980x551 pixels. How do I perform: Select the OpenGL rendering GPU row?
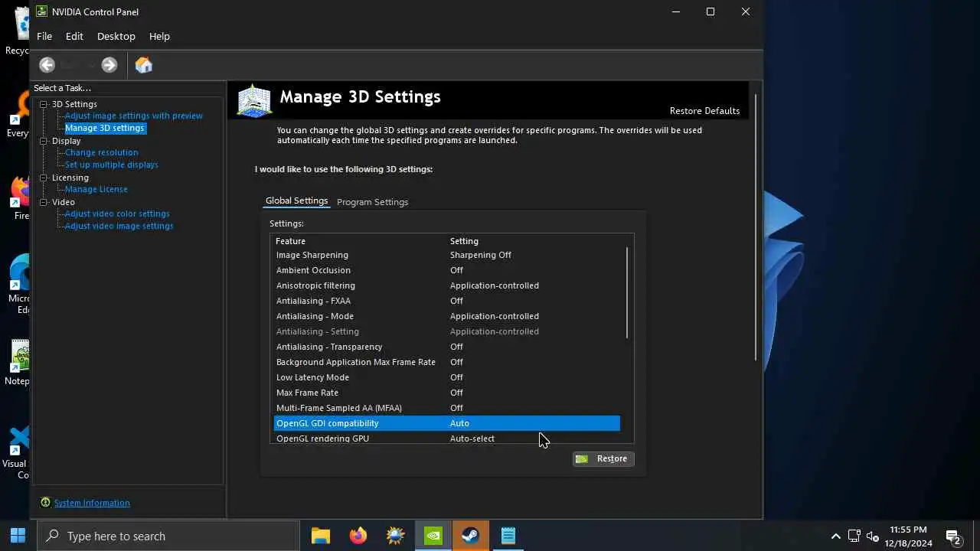447,438
